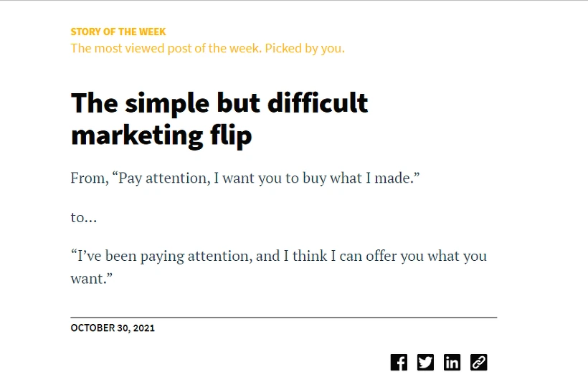Click the final word 'want.' of the quote

pos(92,279)
